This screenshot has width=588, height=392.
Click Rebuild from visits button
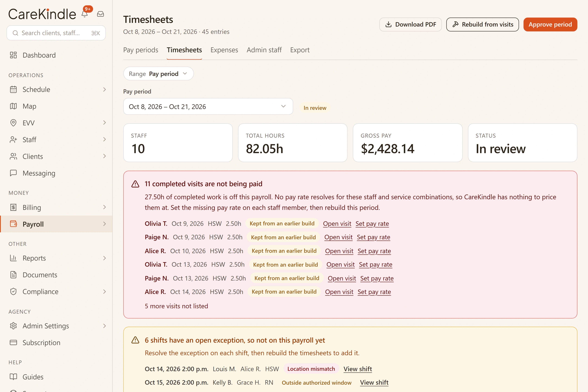pos(482,24)
